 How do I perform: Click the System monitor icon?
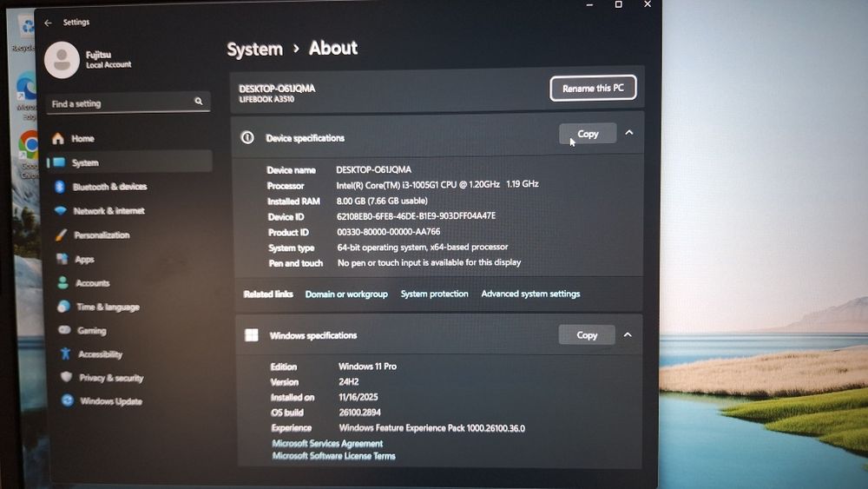(59, 162)
